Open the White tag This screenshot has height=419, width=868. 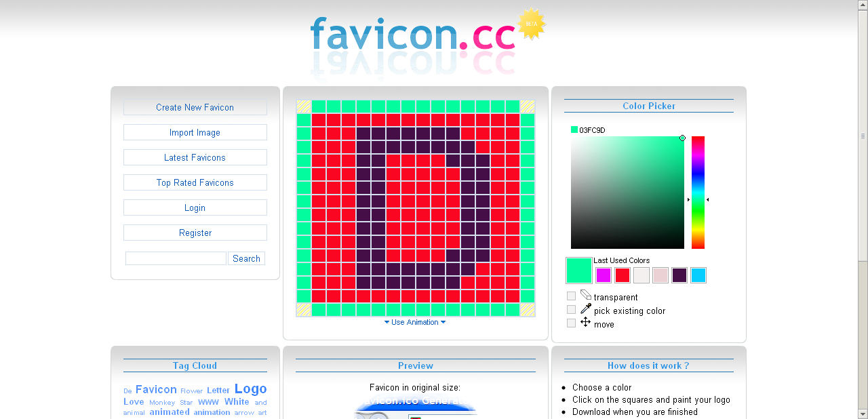[x=237, y=401]
